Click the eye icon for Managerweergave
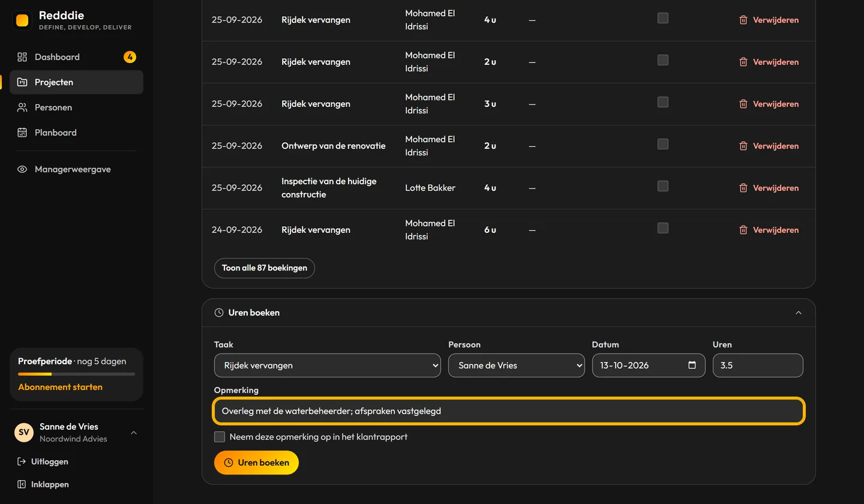864x504 pixels. pos(22,169)
